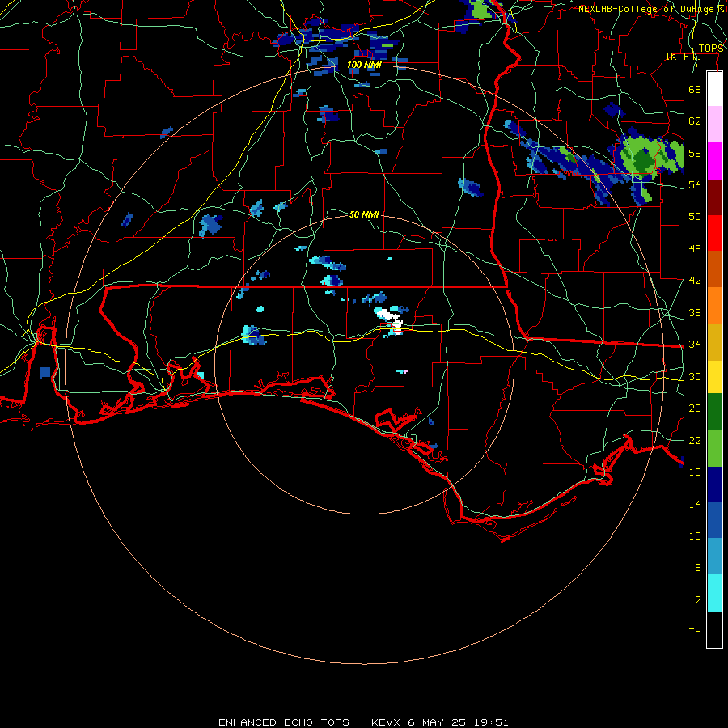Click the "54" legend value
The width and height of the screenshot is (728, 728).
pyautogui.click(x=695, y=184)
